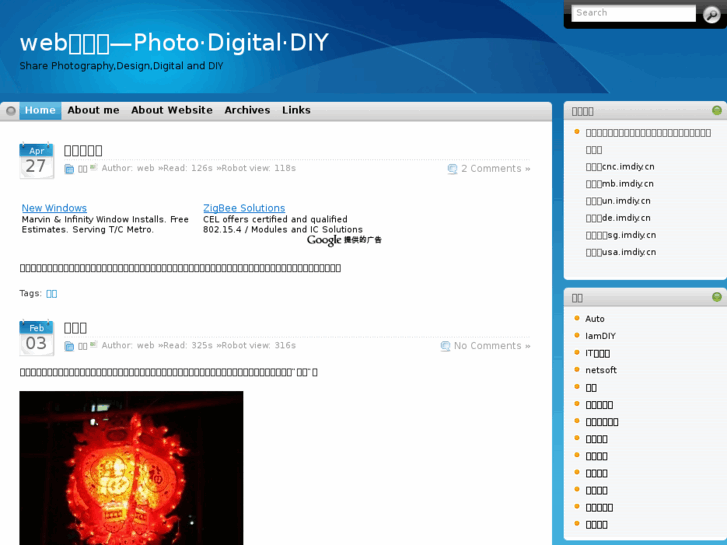Viewport: 727px width, 545px height.
Task: Select the Auto category
Action: tap(594, 319)
